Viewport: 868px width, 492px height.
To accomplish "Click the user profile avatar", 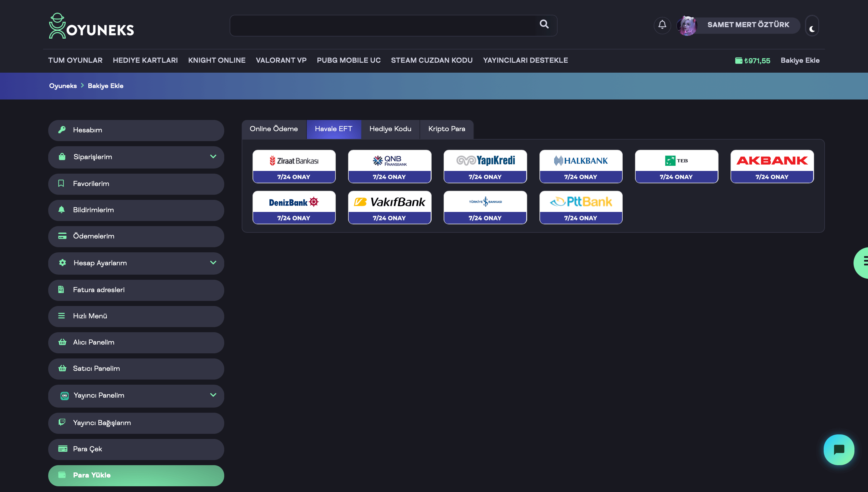I will [687, 25].
